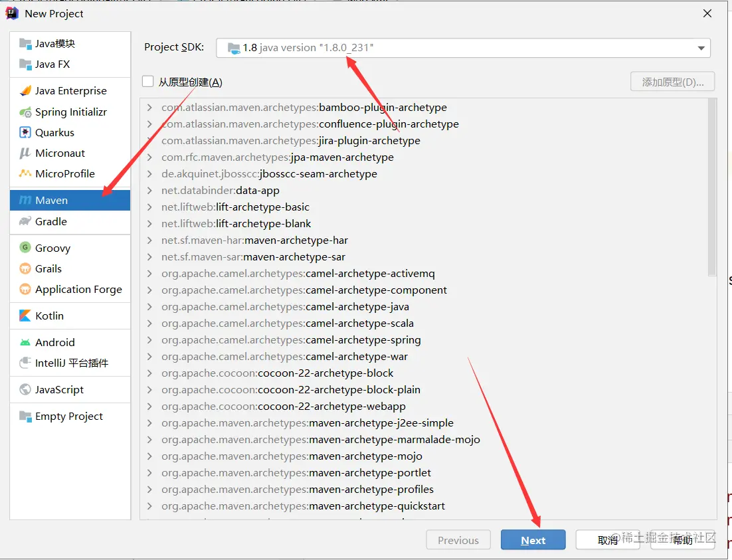The height and width of the screenshot is (560, 732).
Task: Select the Android robot icon
Action: coord(25,342)
